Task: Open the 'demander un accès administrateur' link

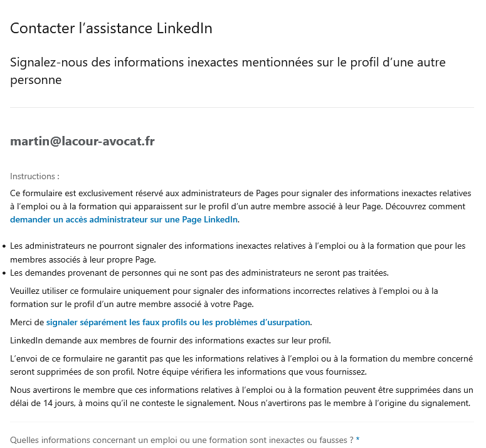Action: point(124,219)
